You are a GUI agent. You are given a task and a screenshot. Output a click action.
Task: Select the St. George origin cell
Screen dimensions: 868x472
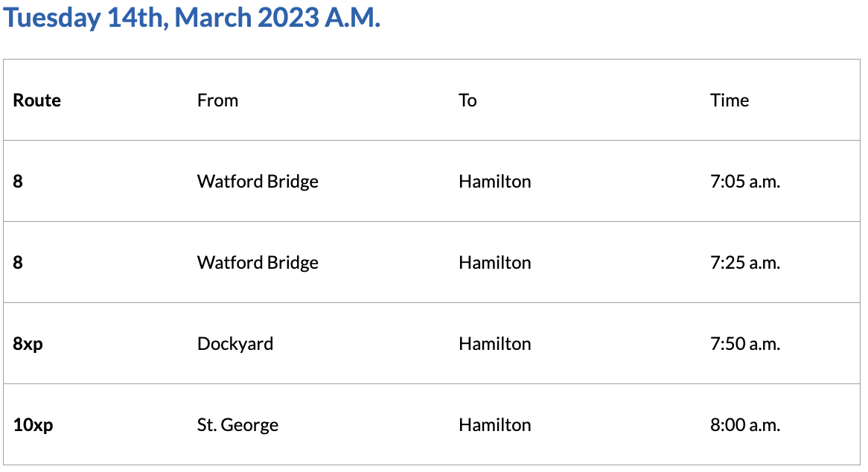click(x=237, y=425)
